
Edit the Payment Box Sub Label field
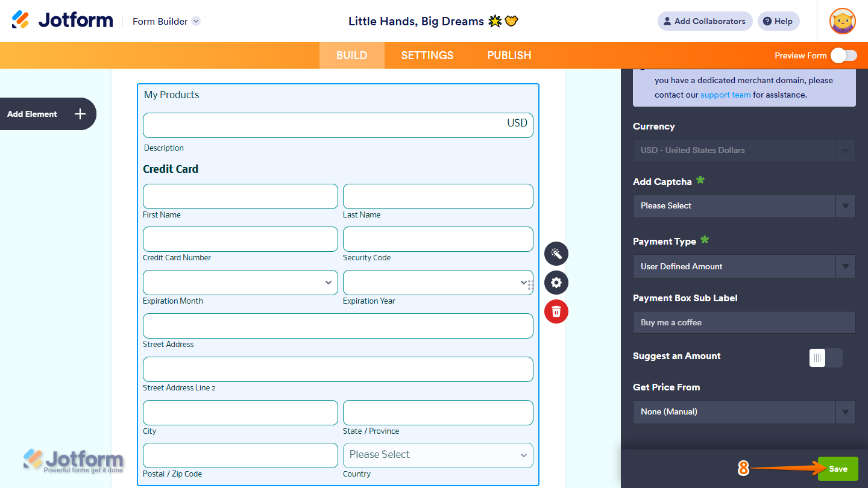[x=744, y=322]
